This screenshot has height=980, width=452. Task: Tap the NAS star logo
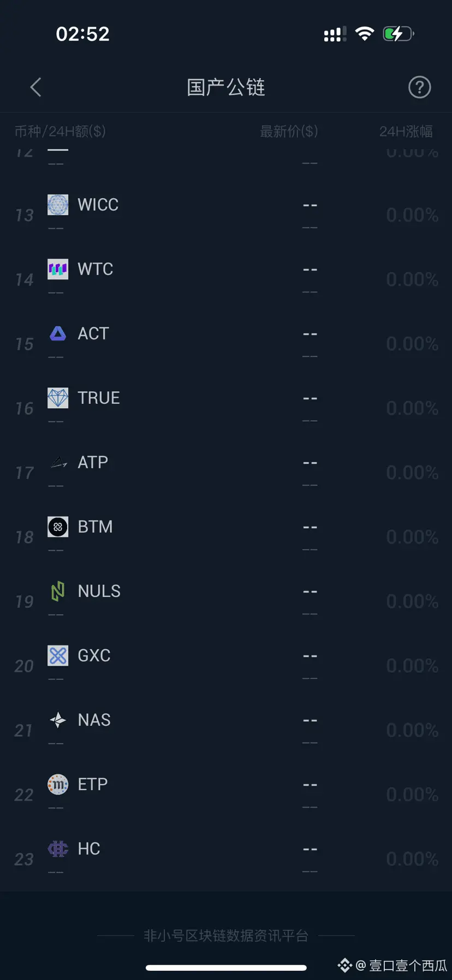click(58, 720)
